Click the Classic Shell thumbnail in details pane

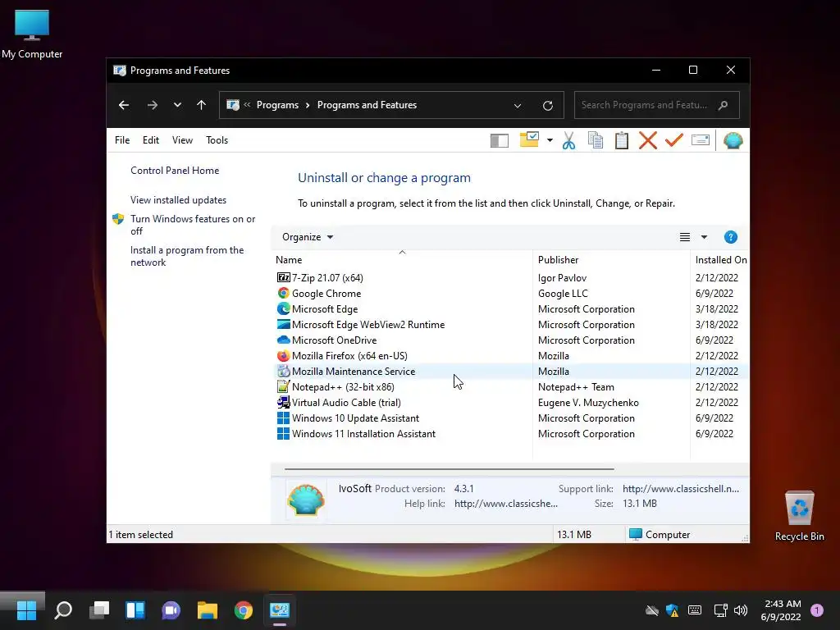tap(305, 500)
